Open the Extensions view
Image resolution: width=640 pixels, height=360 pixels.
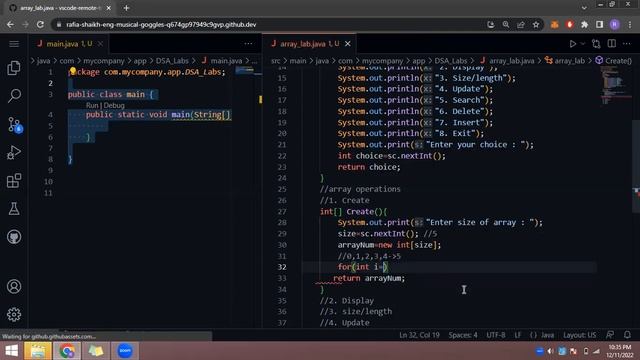click(14, 181)
